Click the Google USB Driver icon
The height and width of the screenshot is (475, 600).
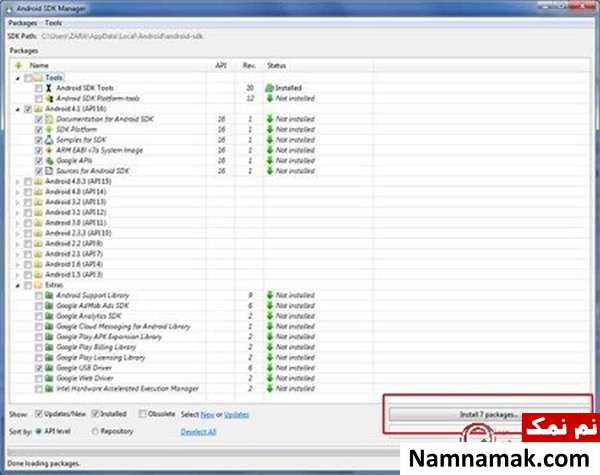click(x=49, y=367)
